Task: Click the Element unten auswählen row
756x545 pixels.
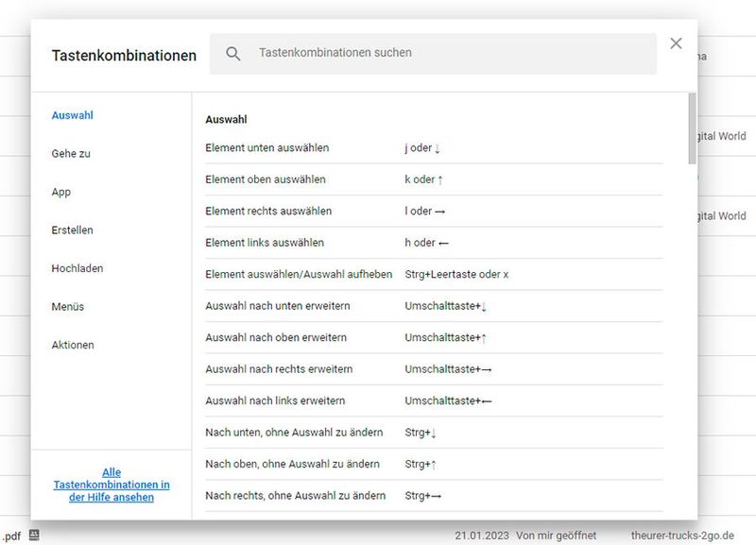Action: [x=434, y=148]
